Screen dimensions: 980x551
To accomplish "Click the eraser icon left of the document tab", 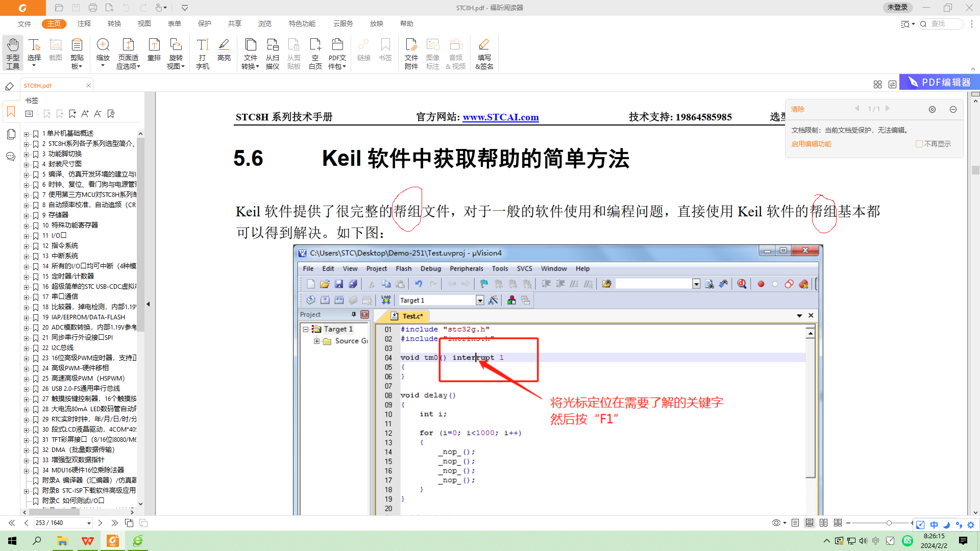I will coord(9,86).
